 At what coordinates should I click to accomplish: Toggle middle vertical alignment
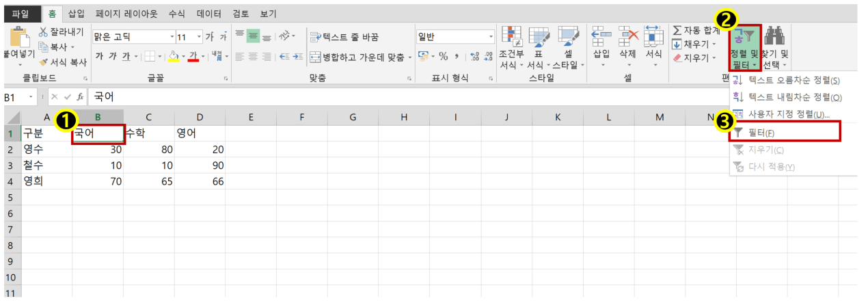tap(253, 36)
